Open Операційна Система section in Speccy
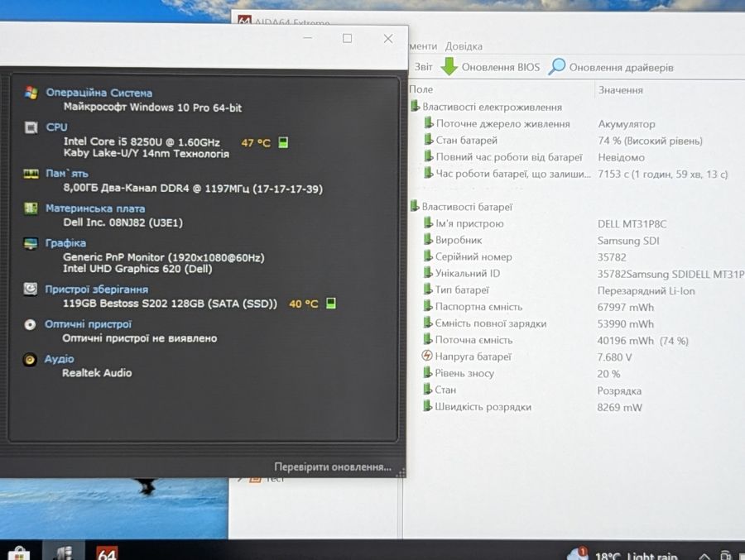Screen dimensions: 745x560 pyautogui.click(x=99, y=93)
